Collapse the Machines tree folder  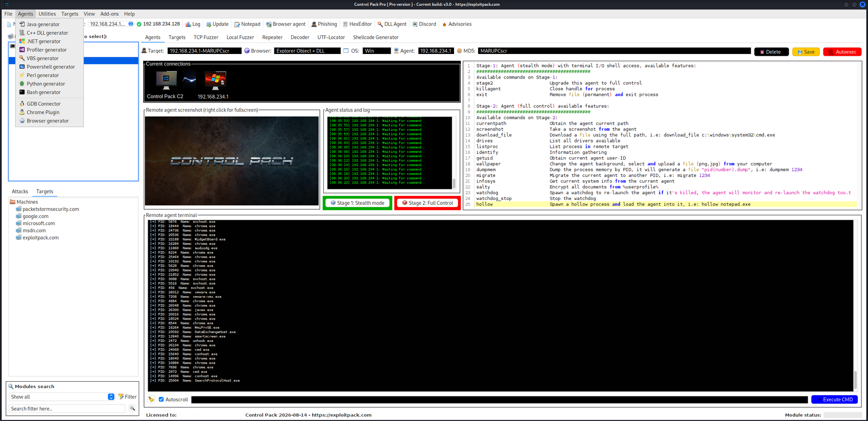(12, 202)
